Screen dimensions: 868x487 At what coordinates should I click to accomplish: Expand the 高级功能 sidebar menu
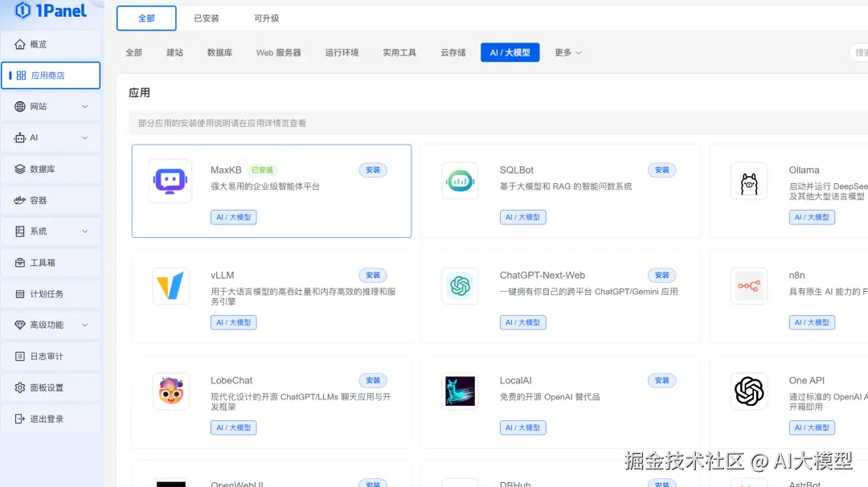51,325
